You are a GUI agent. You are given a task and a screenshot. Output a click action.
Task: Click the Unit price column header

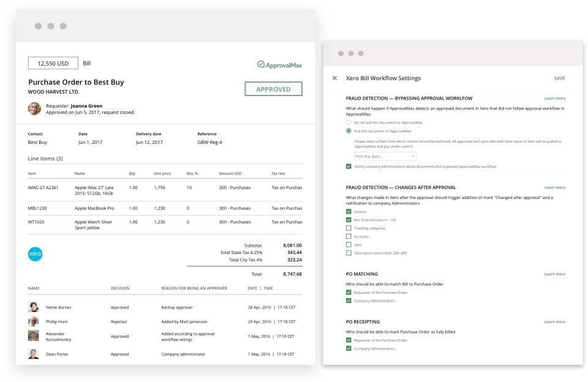pyautogui.click(x=162, y=174)
